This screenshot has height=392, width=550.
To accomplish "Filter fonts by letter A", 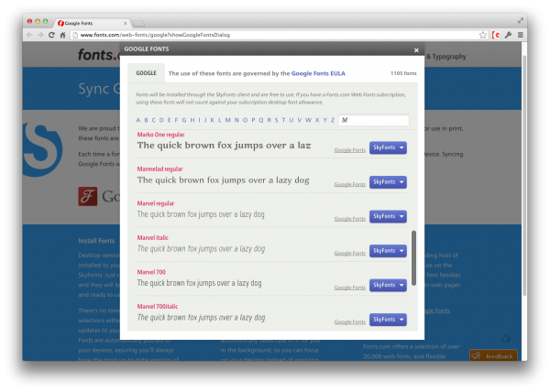I will coord(137,120).
